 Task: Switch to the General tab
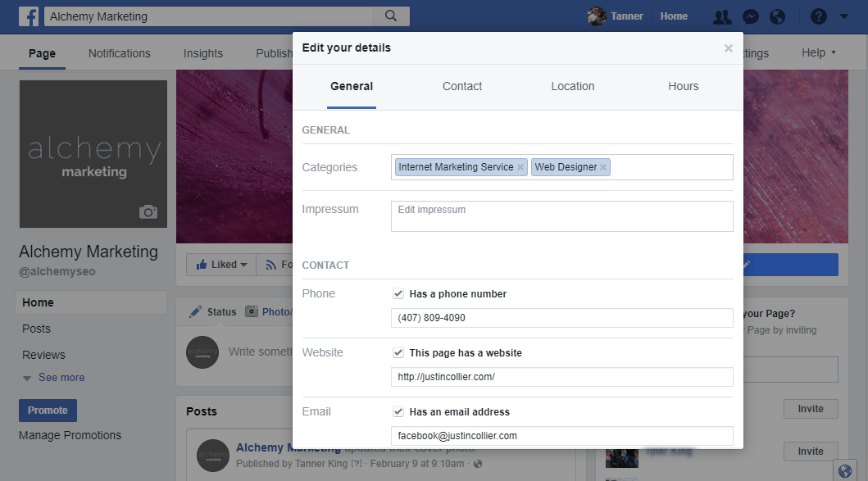pos(352,86)
